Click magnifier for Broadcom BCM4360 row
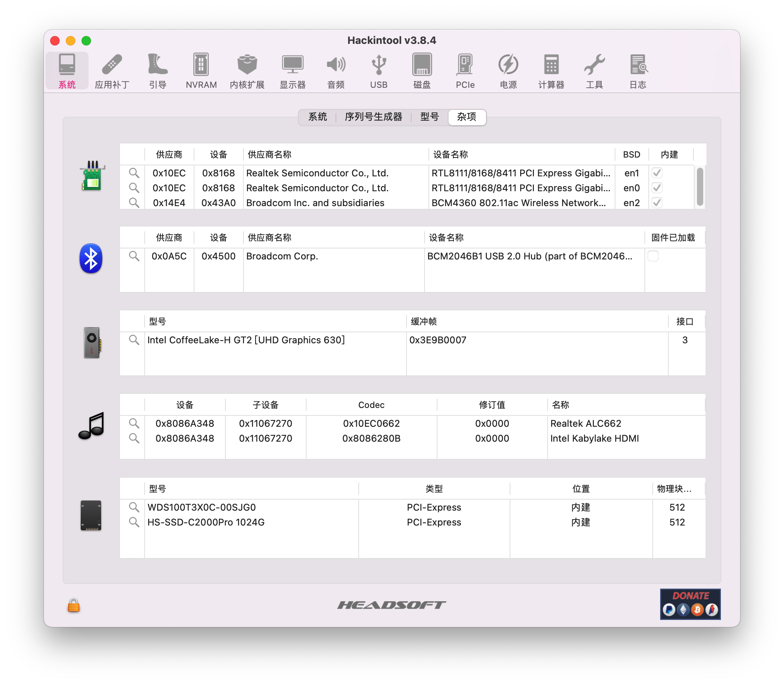Image resolution: width=784 pixels, height=685 pixels. tap(134, 203)
